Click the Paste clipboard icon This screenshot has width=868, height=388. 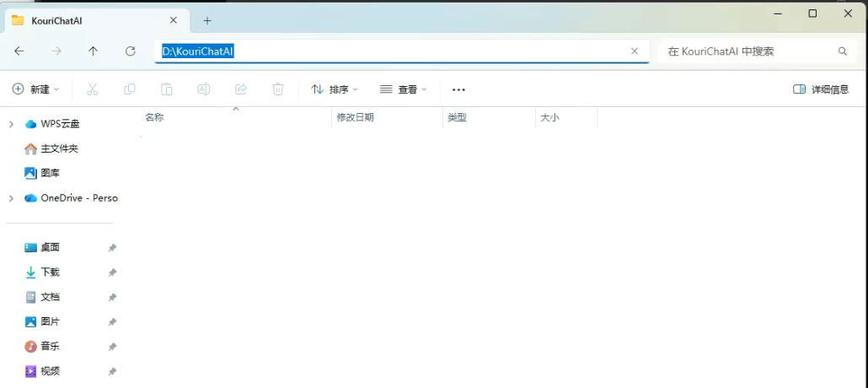167,89
